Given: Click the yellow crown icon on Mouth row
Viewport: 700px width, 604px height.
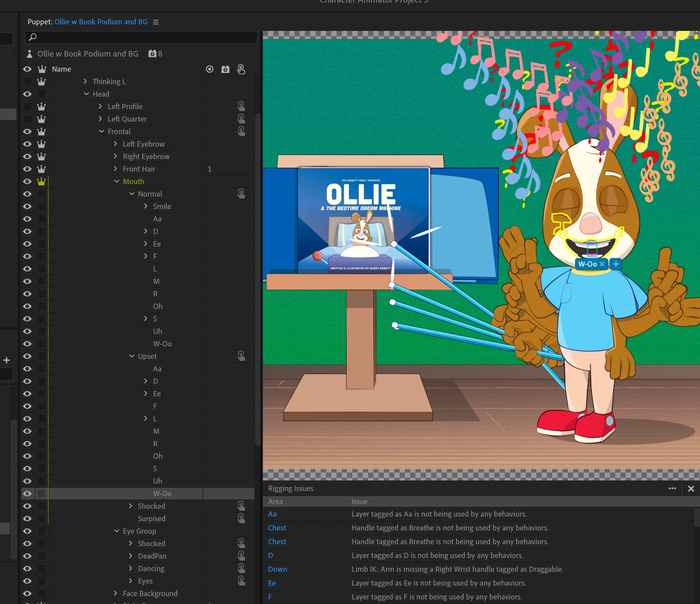Looking at the screenshot, I should pos(41,181).
